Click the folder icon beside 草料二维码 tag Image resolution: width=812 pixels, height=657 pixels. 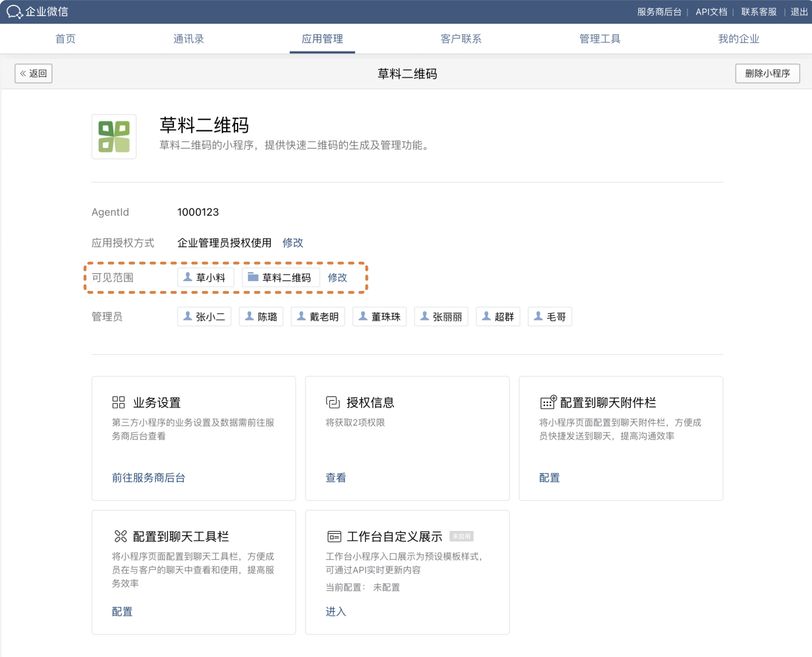click(253, 277)
